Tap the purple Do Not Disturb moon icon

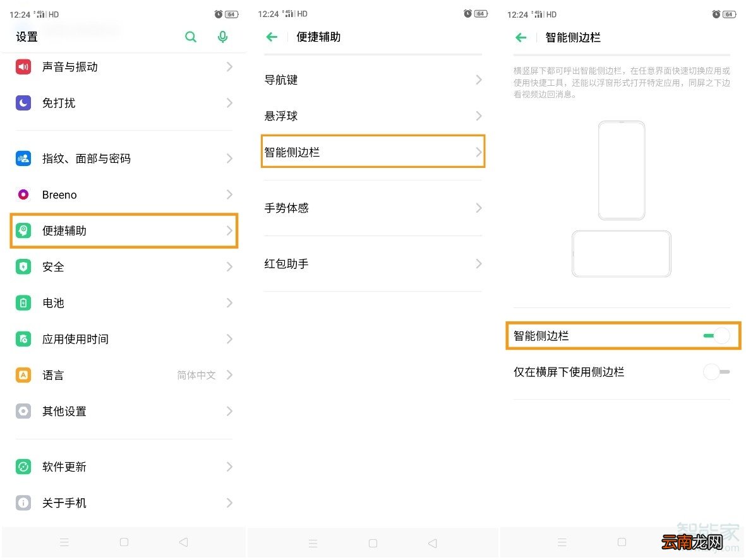[x=23, y=103]
